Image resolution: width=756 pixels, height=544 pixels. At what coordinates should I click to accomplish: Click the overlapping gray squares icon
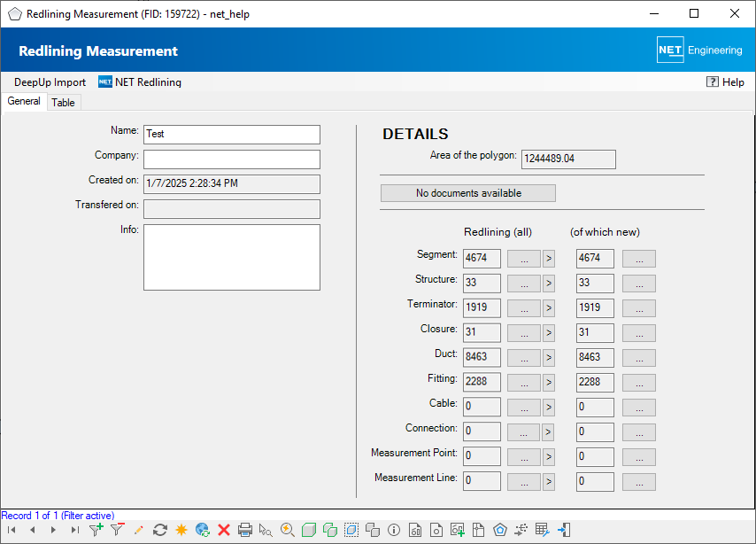[x=372, y=530]
